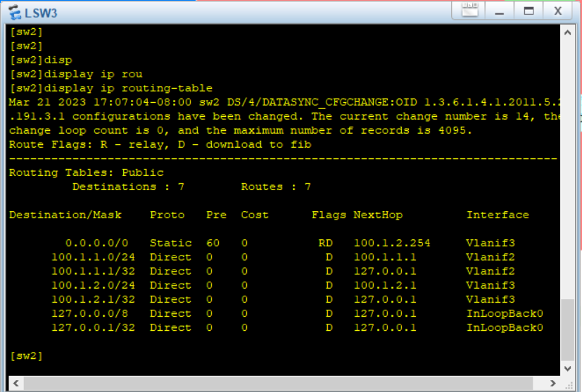Click next hop 100.1.1.1
This screenshot has width=582, height=392.
(x=385, y=258)
